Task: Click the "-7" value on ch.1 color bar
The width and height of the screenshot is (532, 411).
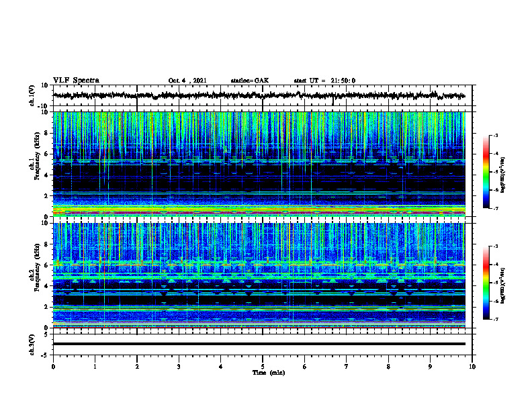Action: [496, 208]
